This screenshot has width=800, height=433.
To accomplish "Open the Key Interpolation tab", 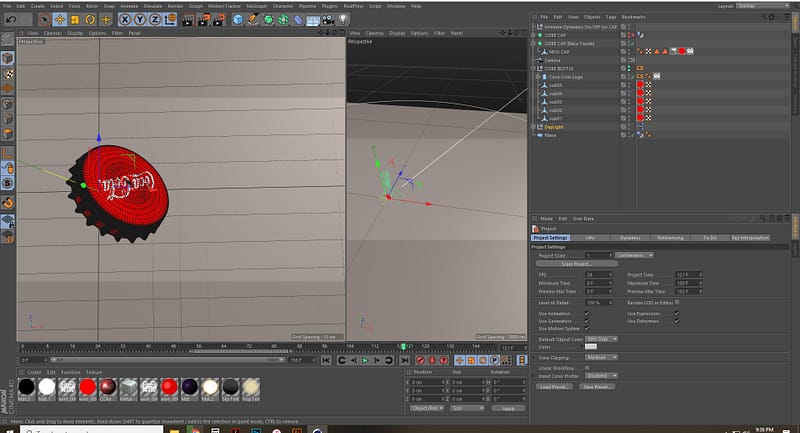I will click(x=749, y=238).
